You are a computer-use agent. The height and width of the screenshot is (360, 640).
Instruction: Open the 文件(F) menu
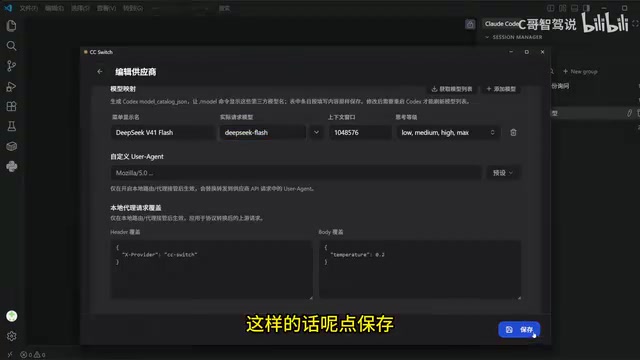tap(29, 8)
